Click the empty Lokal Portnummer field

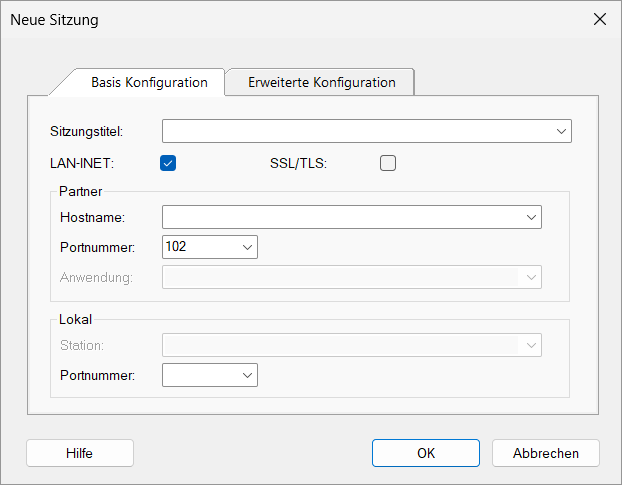198,375
